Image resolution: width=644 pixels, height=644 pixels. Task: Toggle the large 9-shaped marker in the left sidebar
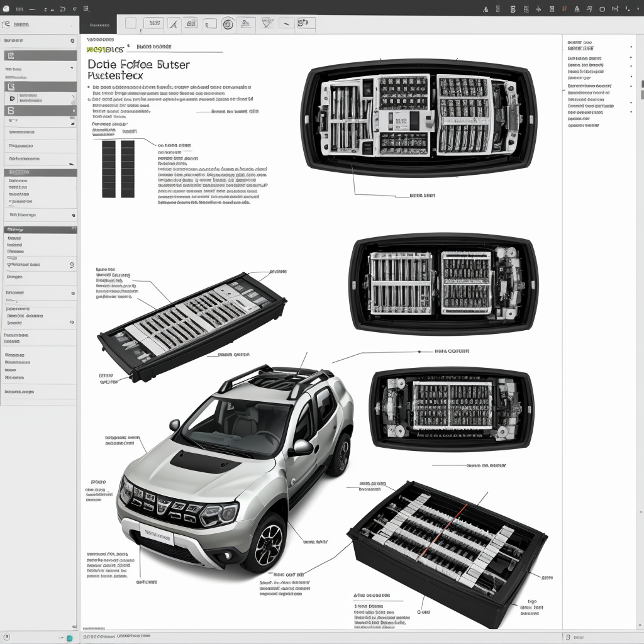coord(72,265)
